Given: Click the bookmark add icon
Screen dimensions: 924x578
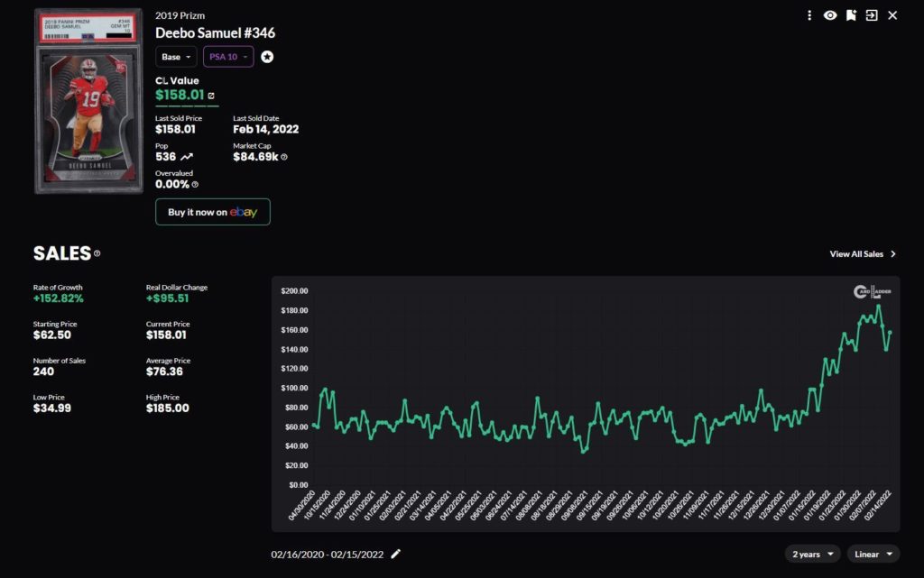Looking at the screenshot, I should point(851,15).
